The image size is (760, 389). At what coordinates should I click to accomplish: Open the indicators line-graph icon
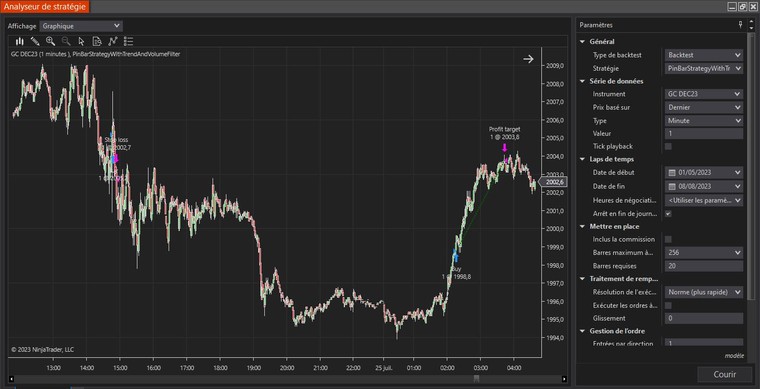(x=113, y=41)
